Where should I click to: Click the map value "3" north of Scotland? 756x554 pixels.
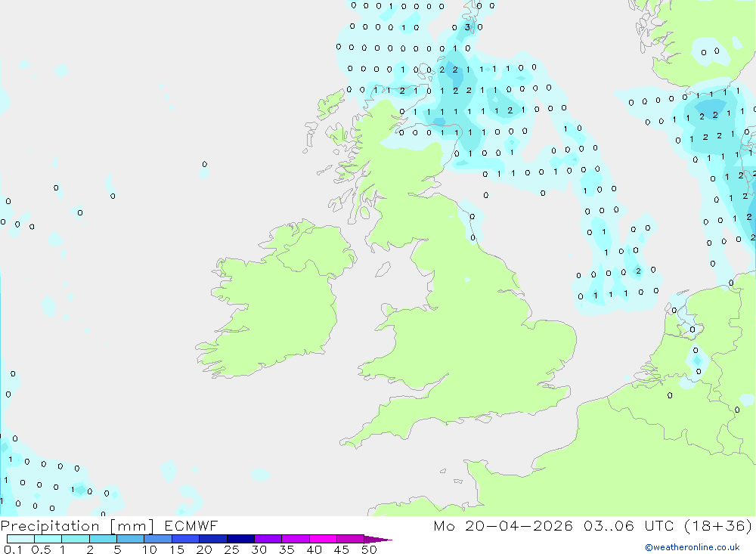(x=467, y=27)
